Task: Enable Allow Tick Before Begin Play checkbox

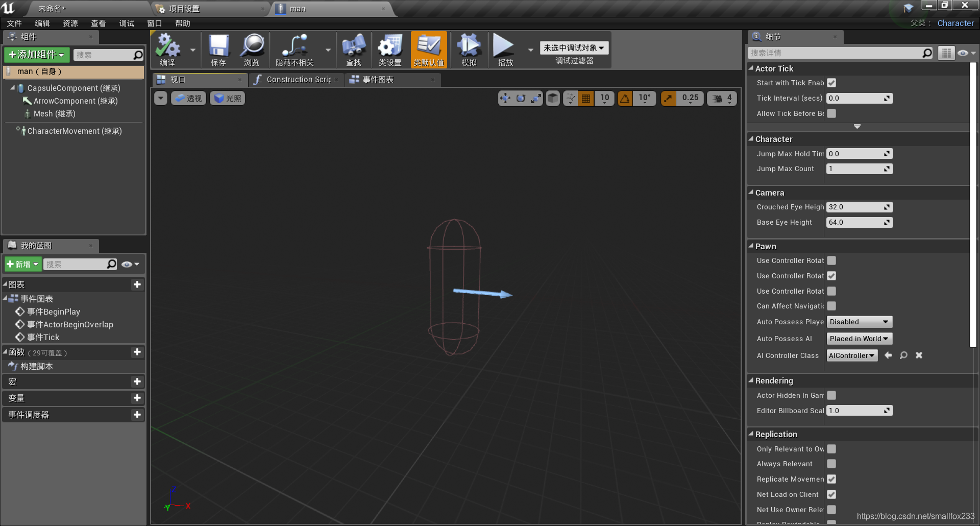Action: point(831,113)
